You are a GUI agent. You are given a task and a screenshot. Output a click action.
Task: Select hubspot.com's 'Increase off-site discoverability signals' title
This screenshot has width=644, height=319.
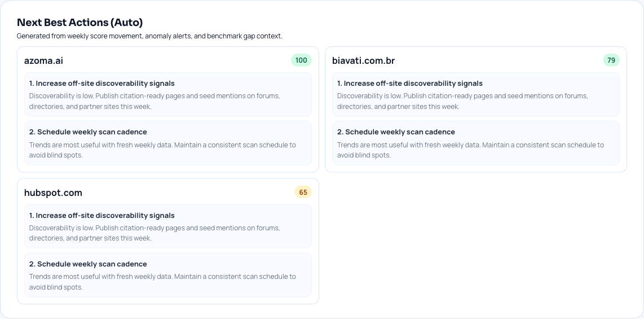pyautogui.click(x=102, y=216)
